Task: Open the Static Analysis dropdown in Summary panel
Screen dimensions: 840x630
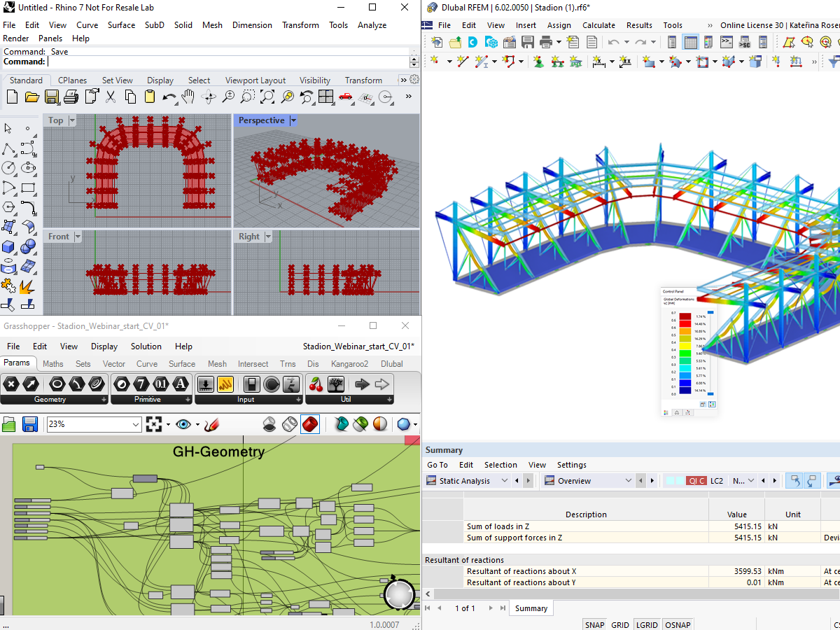Action: [x=505, y=480]
